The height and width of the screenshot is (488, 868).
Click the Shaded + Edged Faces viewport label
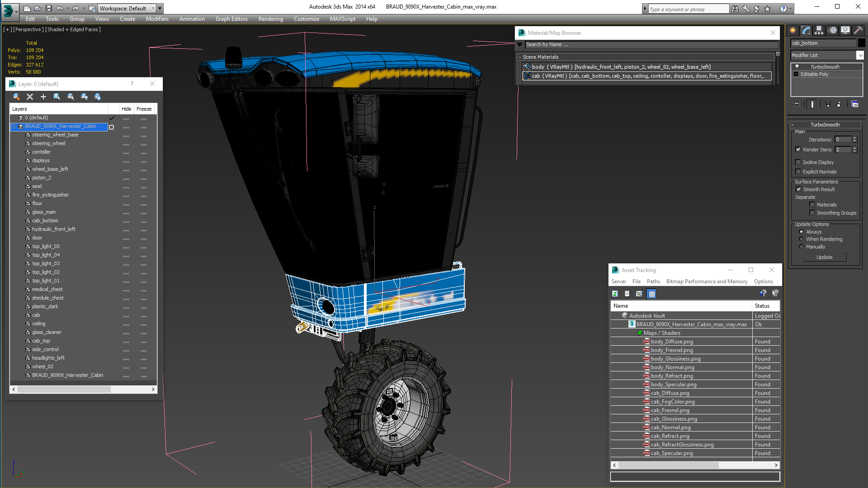point(73,29)
